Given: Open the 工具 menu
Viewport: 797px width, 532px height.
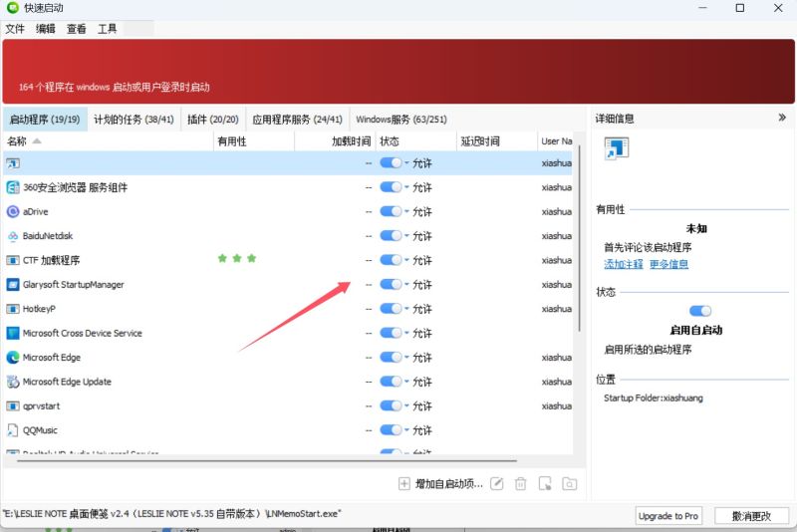Looking at the screenshot, I should coord(108,29).
